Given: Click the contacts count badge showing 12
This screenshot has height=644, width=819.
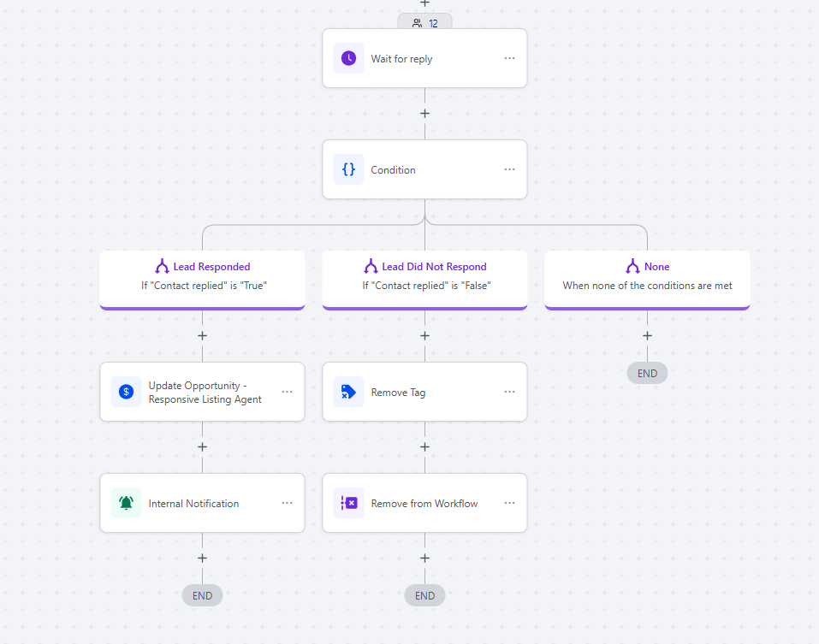Looking at the screenshot, I should coord(424,23).
